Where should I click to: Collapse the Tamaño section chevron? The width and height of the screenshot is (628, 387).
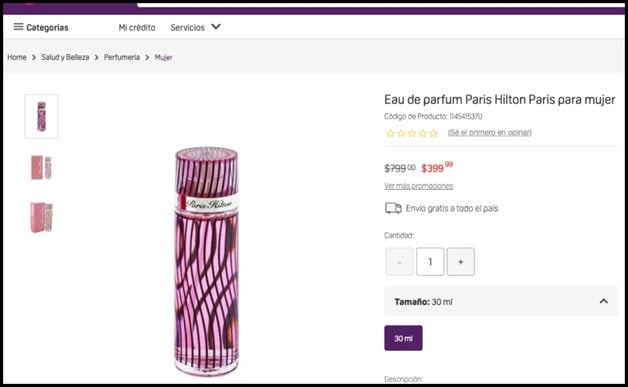point(604,301)
